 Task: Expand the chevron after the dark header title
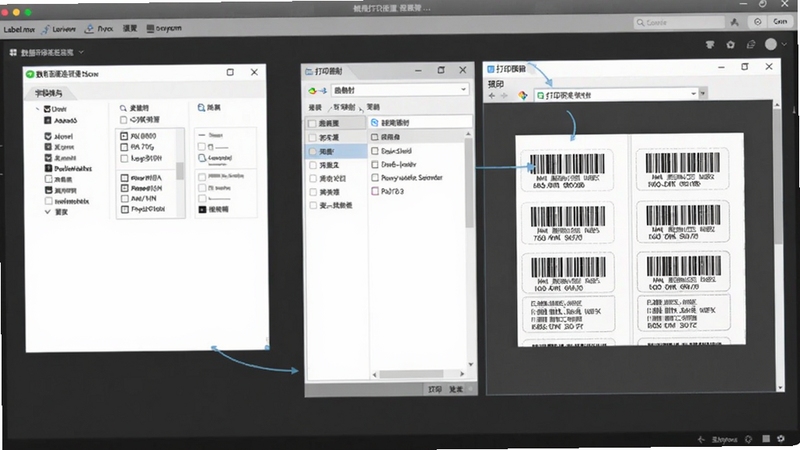click(x=81, y=52)
